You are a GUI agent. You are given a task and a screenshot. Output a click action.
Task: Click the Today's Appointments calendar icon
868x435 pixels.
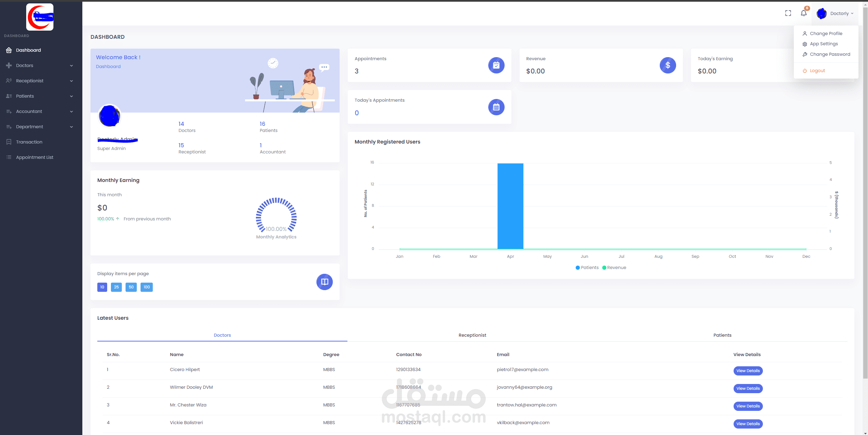tap(496, 107)
